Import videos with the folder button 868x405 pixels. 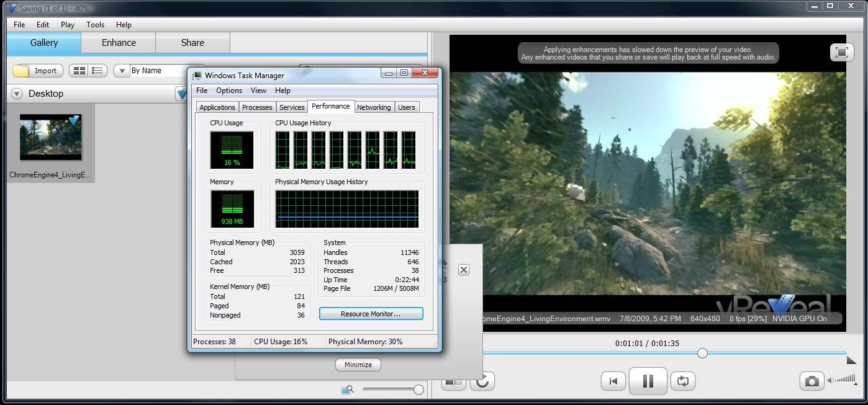(x=38, y=71)
